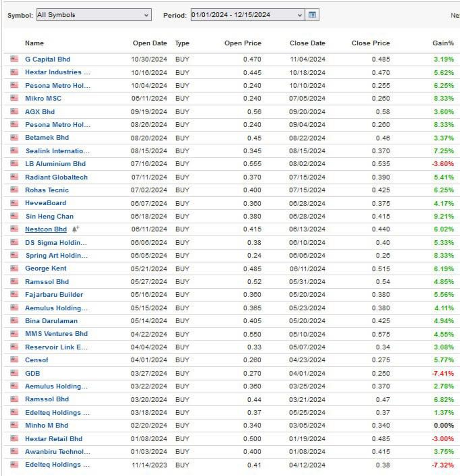460x476 pixels.
Task: Open the Censof stock link
Action: tap(37, 360)
